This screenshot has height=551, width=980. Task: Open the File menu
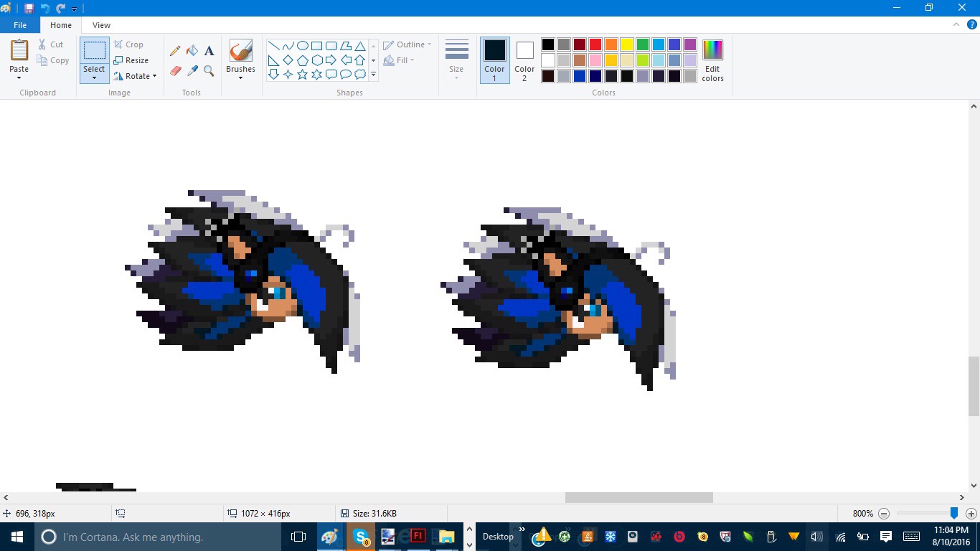point(20,25)
